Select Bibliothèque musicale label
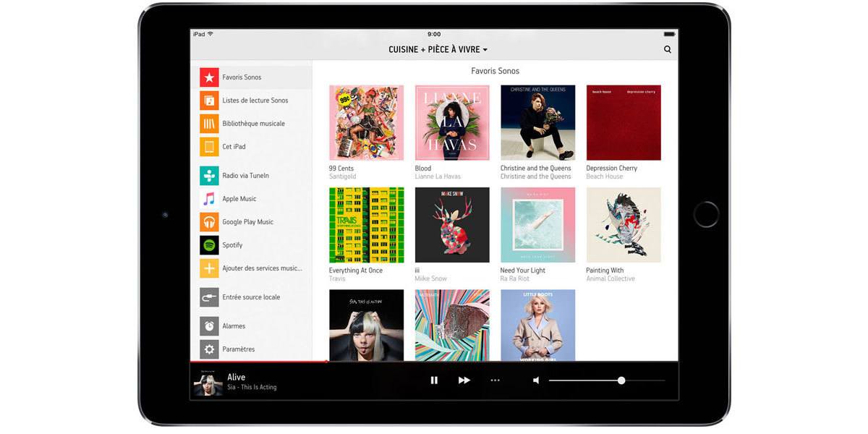This screenshot has width=868, height=434. pyautogui.click(x=253, y=124)
